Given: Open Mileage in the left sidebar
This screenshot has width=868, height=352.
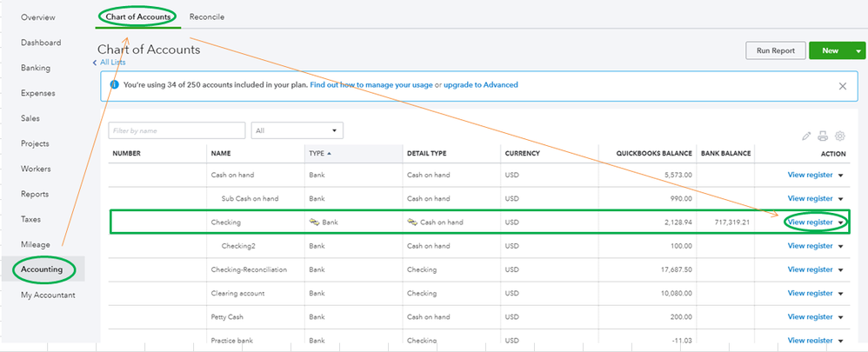Looking at the screenshot, I should coord(36,244).
